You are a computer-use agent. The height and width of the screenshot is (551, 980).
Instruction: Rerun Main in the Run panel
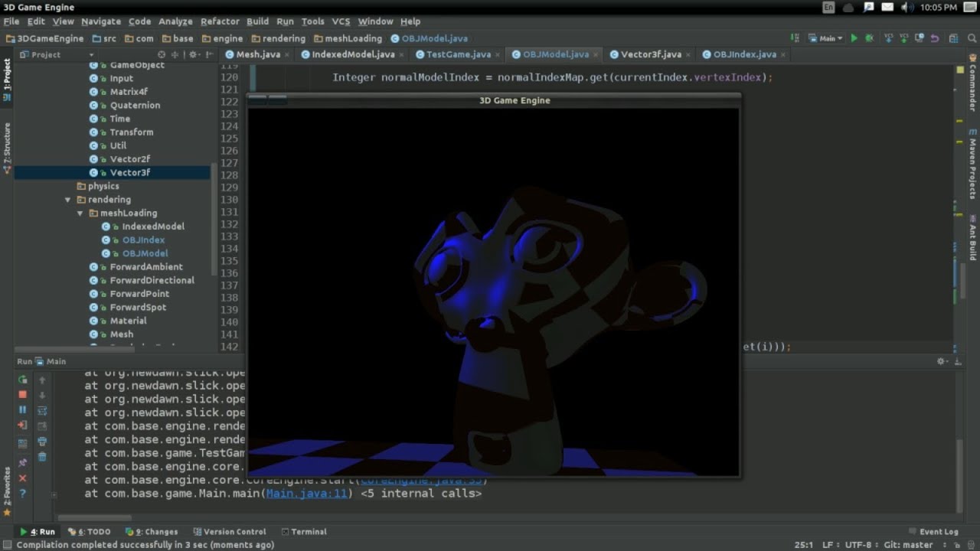coord(23,380)
